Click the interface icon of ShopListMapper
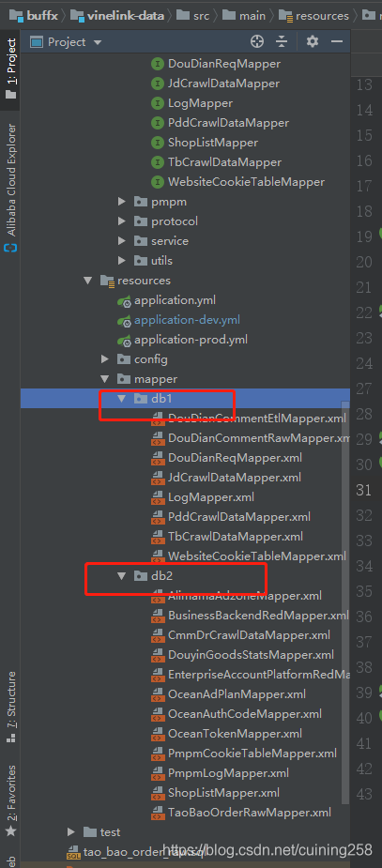This screenshot has height=868, width=382. [158, 143]
